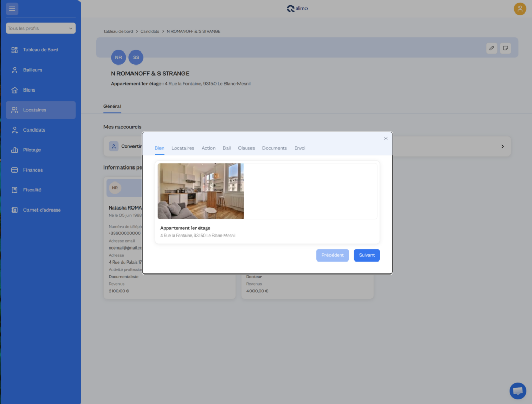Click the Suivant button
Screen dimensions: 532x404
tap(367, 255)
